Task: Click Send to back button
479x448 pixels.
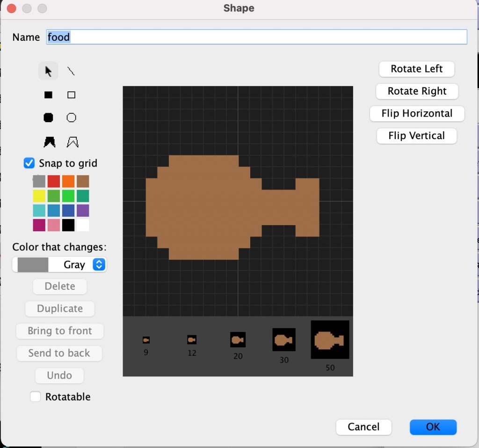Action: pos(59,353)
